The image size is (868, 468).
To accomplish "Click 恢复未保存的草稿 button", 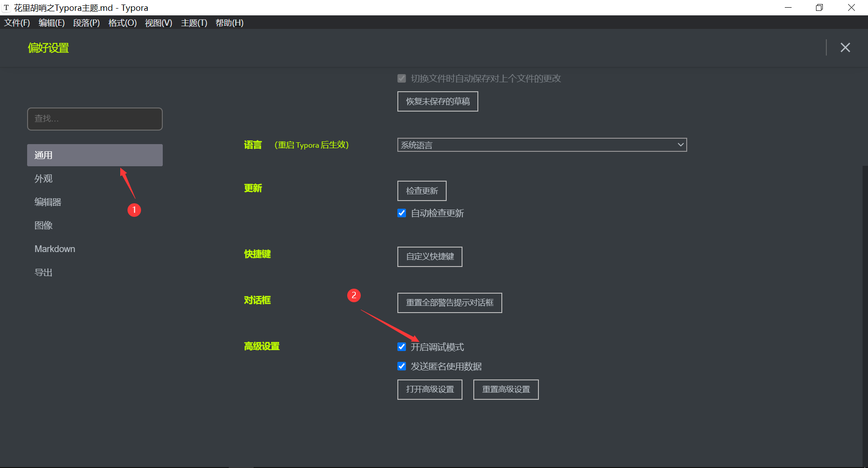I will pos(438,101).
